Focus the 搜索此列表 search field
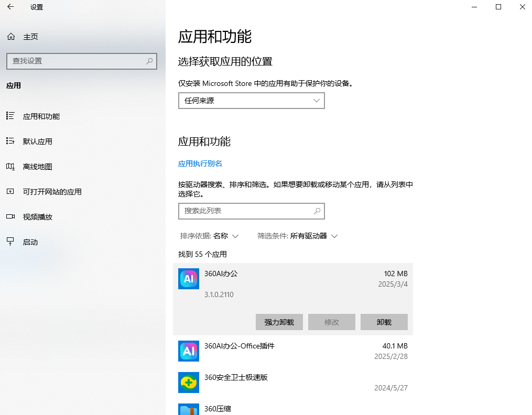This screenshot has width=532, height=415. tap(252, 211)
